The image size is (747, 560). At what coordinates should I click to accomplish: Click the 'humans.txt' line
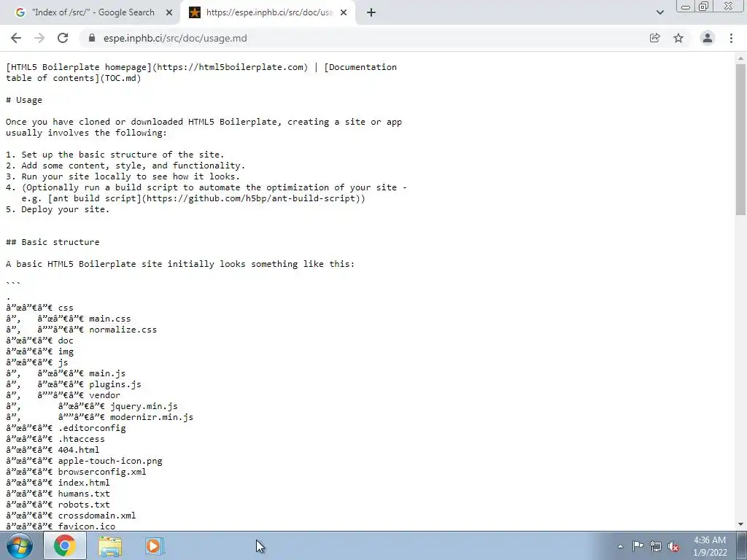point(58,494)
